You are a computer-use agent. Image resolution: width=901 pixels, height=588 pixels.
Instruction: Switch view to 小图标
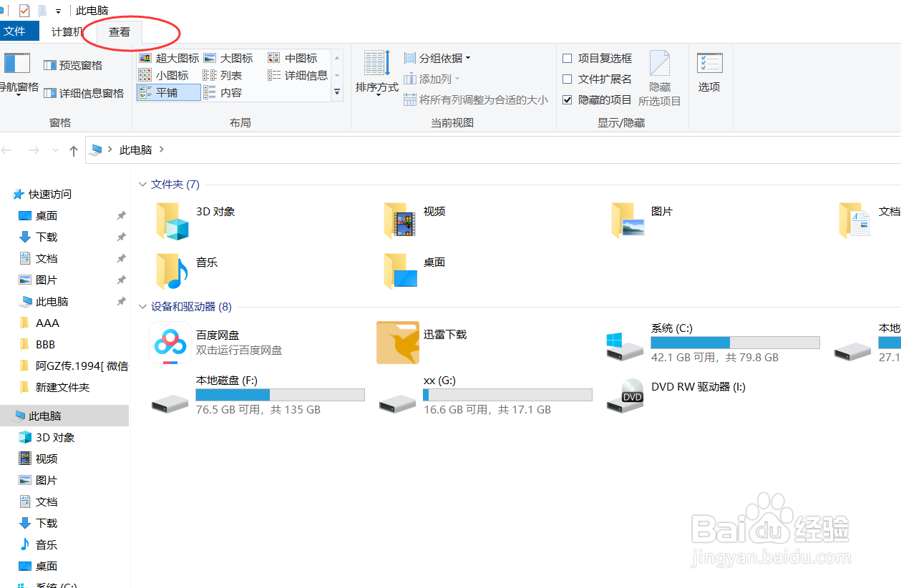tap(170, 74)
